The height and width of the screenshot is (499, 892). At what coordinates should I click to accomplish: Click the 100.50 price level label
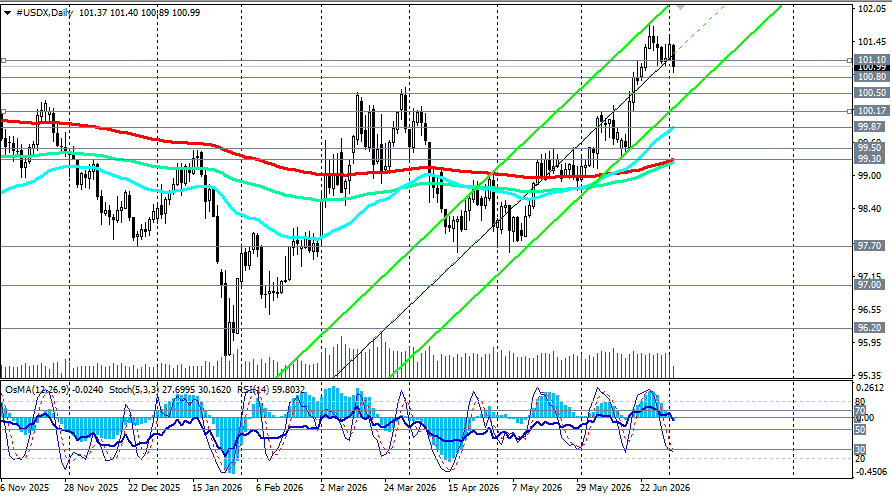pos(872,93)
